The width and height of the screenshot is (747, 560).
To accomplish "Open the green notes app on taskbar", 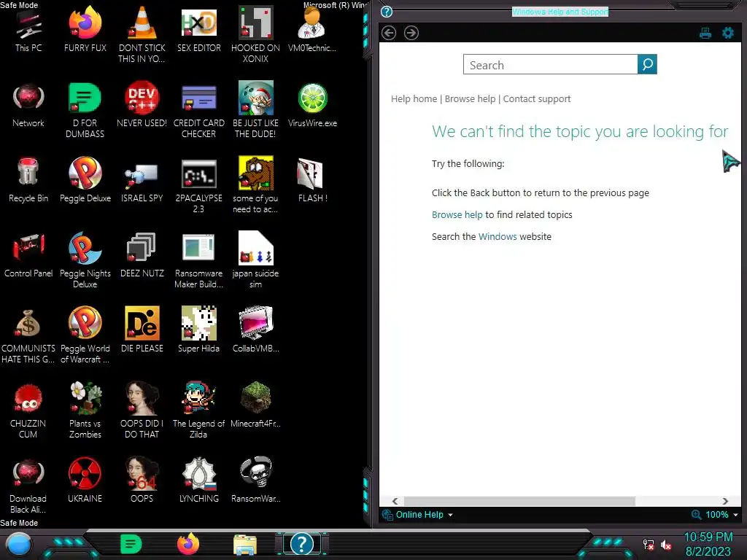I will point(131,544).
